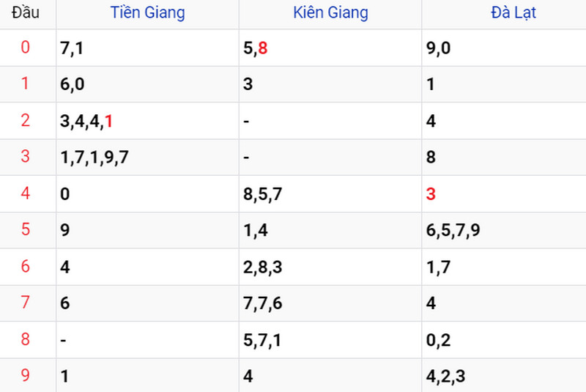Click Tiền Giang cell showing 1,7,1,9,7
This screenshot has width=586, height=392.
click(148, 158)
